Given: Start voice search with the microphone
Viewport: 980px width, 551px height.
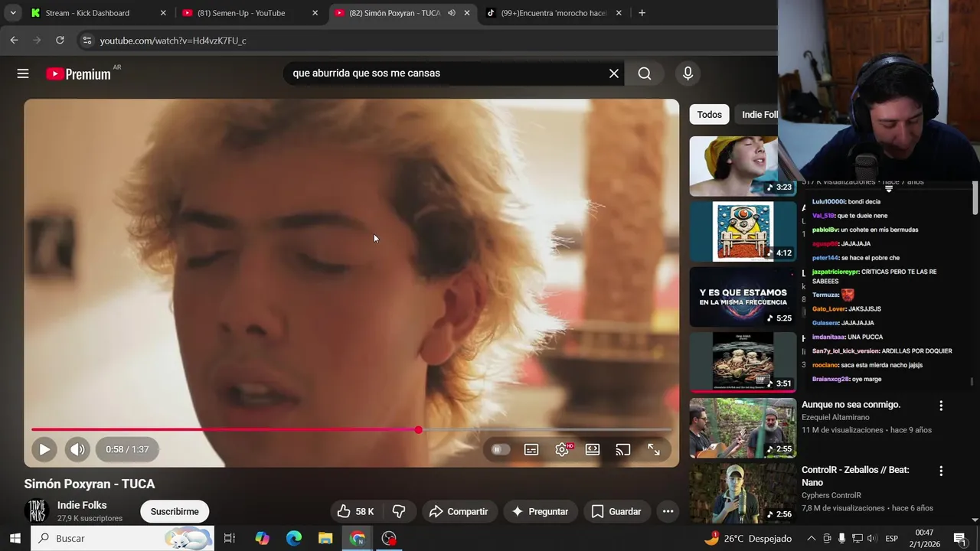Looking at the screenshot, I should (688, 73).
